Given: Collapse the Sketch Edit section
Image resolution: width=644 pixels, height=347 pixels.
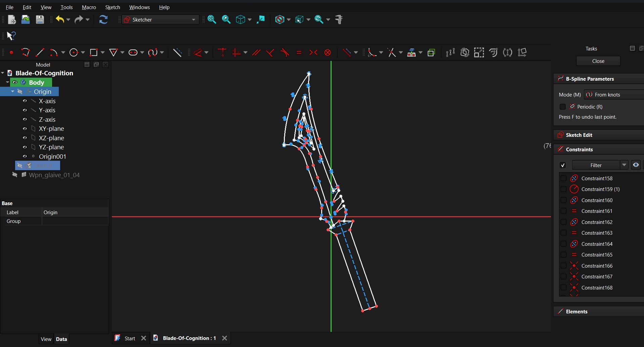Looking at the screenshot, I should pos(599,135).
